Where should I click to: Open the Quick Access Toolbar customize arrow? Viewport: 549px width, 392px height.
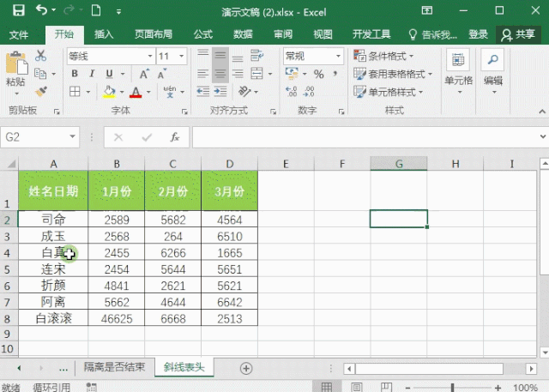point(118,12)
